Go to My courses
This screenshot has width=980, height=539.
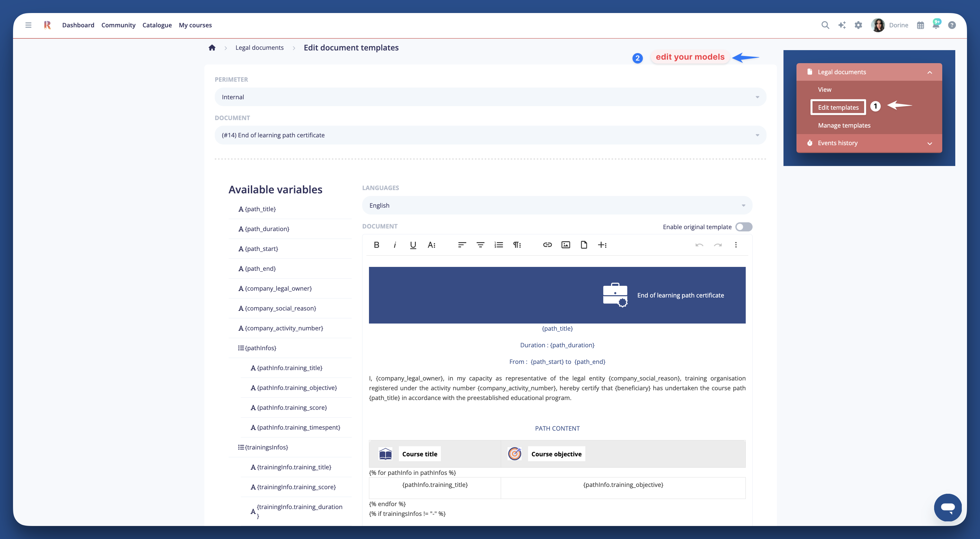[x=195, y=25]
